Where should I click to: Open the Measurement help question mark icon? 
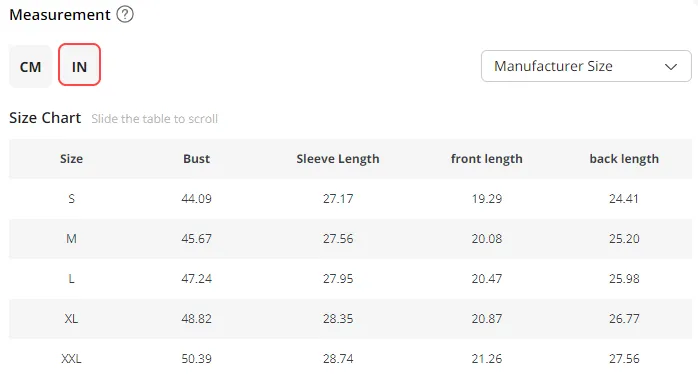(x=125, y=14)
